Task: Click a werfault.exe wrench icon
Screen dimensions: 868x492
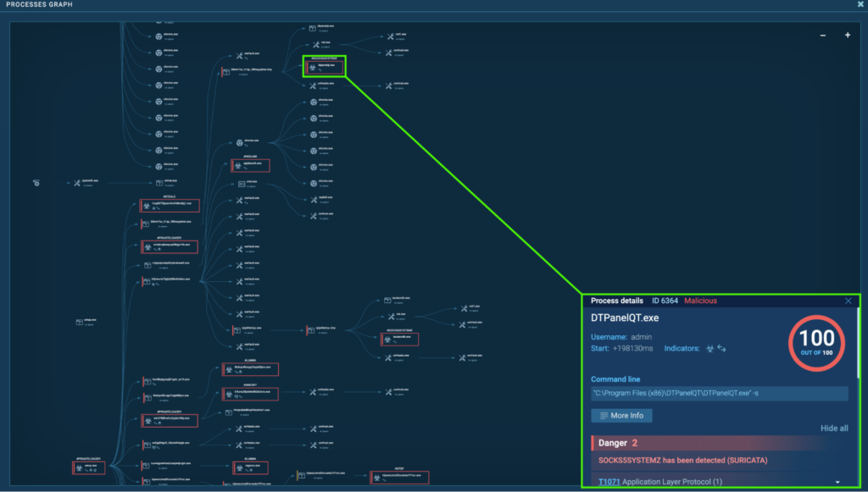Action: pyautogui.click(x=239, y=200)
